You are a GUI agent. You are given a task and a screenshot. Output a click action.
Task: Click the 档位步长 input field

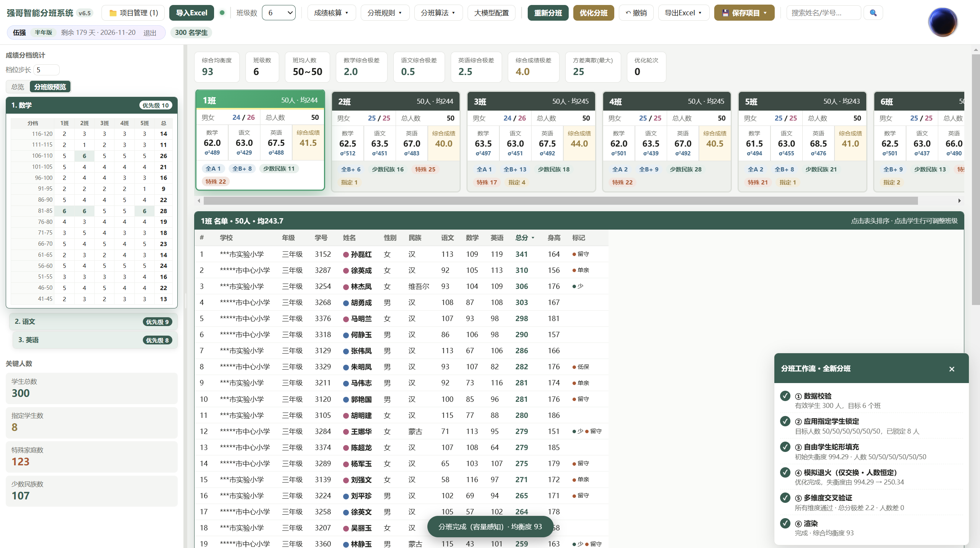click(46, 70)
